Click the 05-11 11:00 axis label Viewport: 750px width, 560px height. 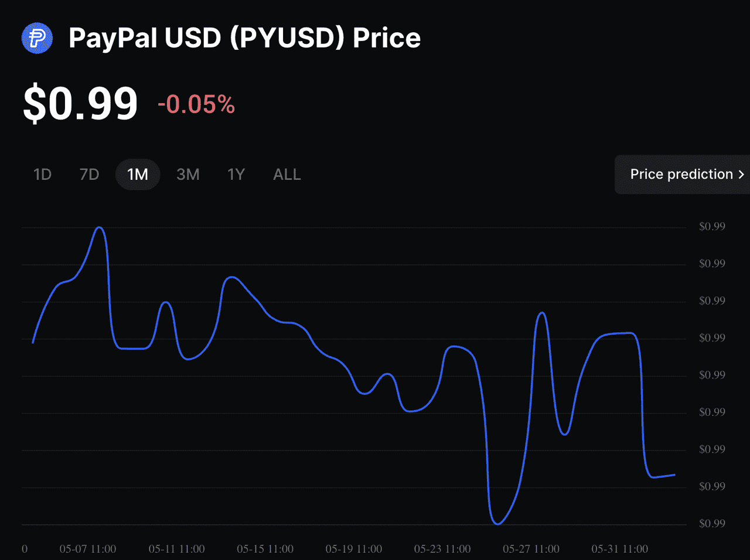pos(176,549)
